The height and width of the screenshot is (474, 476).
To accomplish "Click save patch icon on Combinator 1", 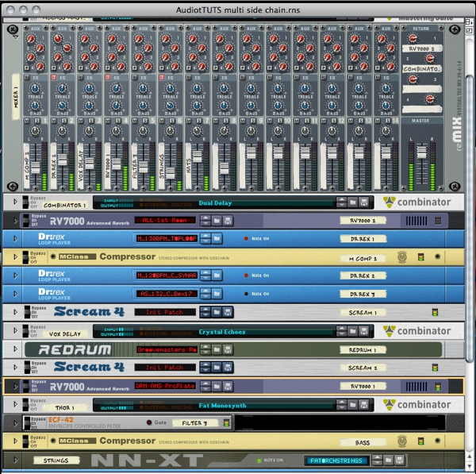I will click(363, 202).
